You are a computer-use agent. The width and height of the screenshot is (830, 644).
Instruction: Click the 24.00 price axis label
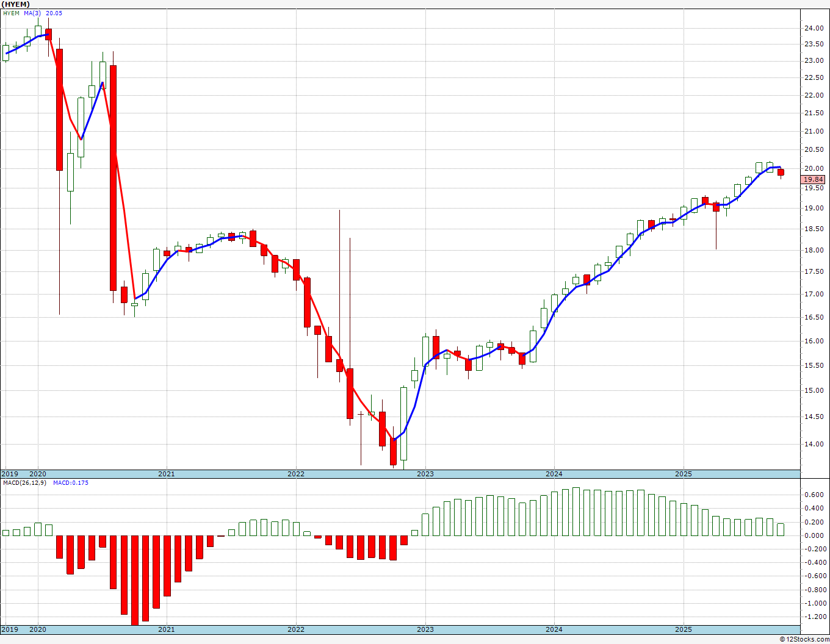click(814, 28)
